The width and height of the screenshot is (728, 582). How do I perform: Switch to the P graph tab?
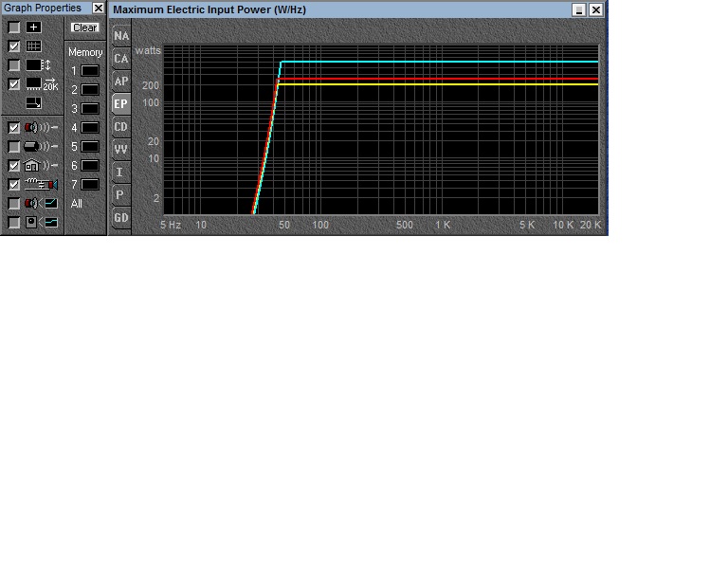point(121,195)
